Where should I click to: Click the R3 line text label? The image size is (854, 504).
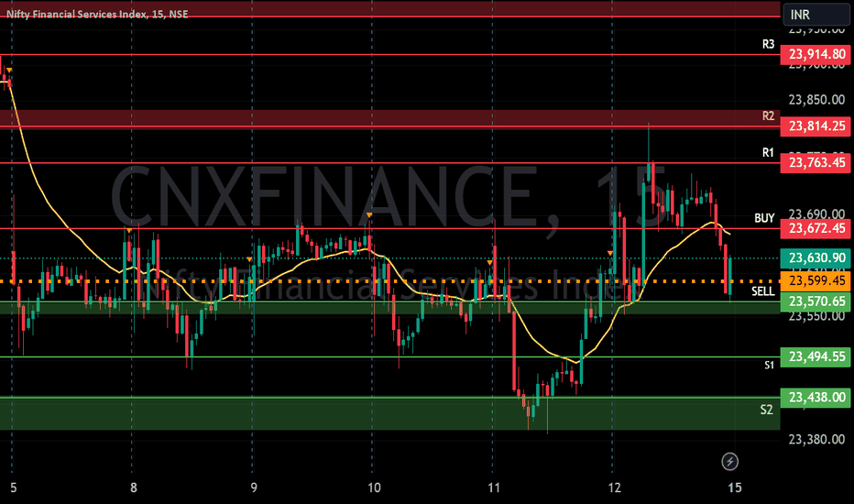tap(768, 44)
